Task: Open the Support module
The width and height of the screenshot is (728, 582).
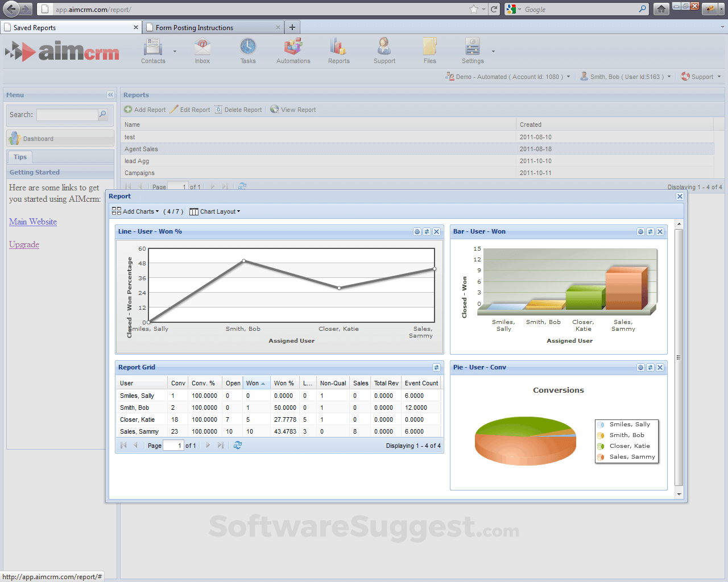Action: [x=384, y=50]
